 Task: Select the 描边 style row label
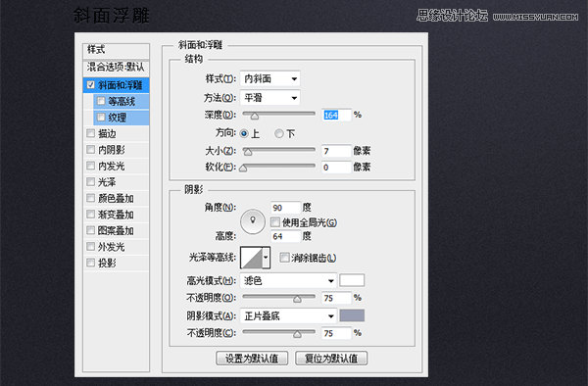click(x=107, y=133)
